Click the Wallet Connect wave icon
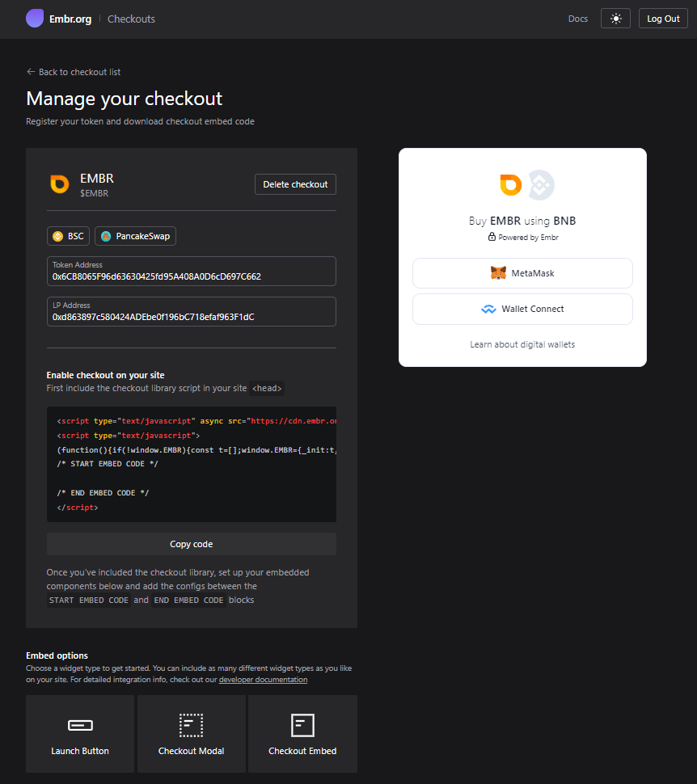Viewport: 697px width, 784px height. [x=489, y=309]
